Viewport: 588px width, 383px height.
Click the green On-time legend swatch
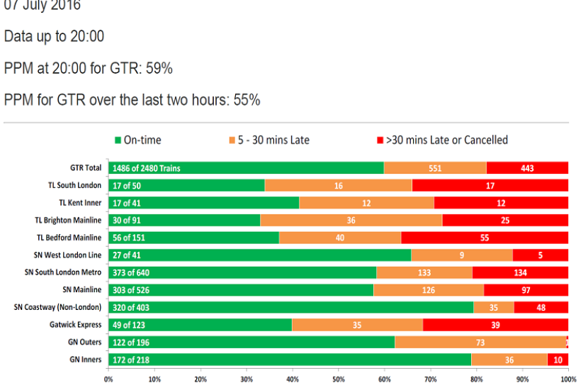pos(118,140)
